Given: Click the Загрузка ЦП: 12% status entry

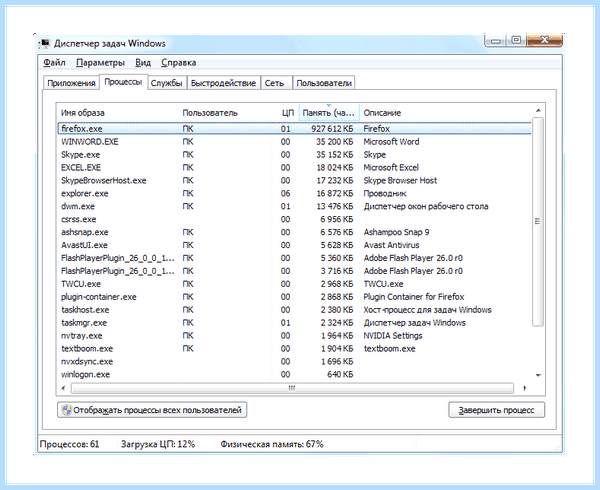Looking at the screenshot, I should pos(158,444).
